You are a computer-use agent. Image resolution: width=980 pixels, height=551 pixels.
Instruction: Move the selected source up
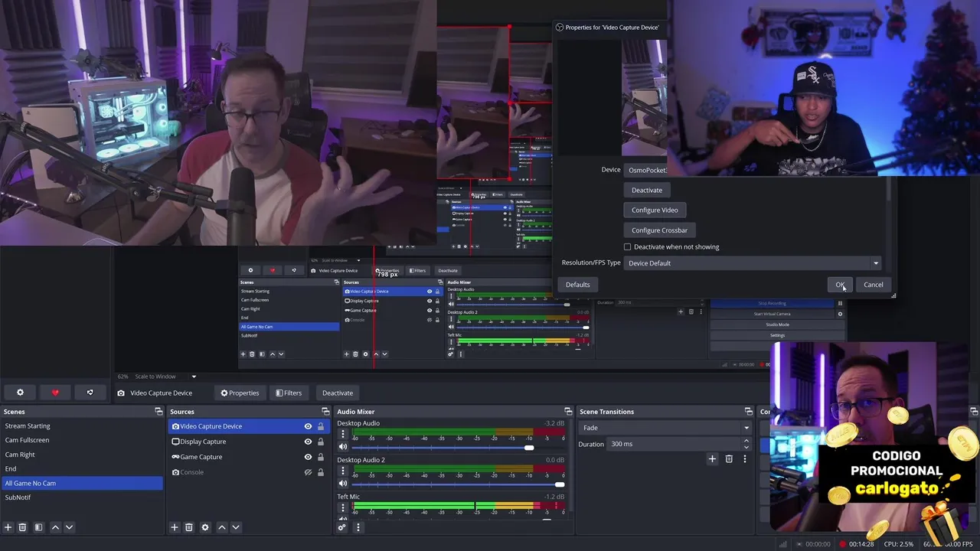pos(222,527)
